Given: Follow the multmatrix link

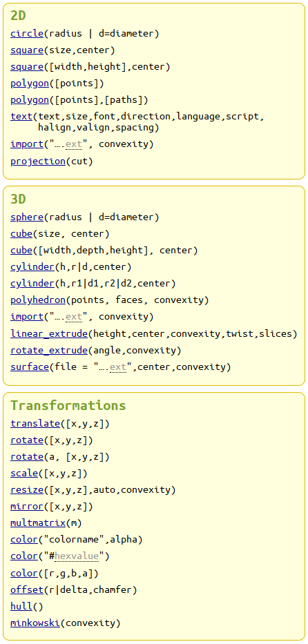Looking at the screenshot, I should coord(38,523).
